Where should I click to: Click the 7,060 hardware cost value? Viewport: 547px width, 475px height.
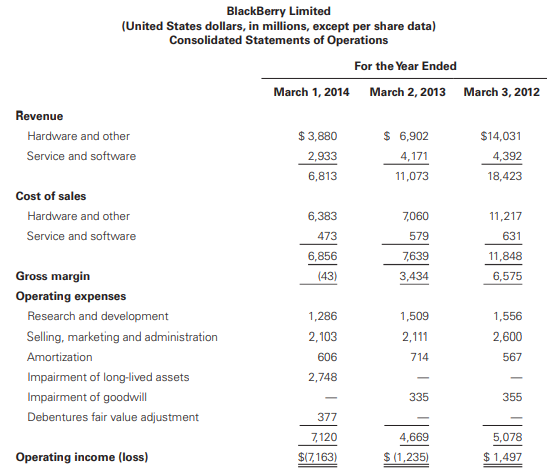click(x=415, y=216)
